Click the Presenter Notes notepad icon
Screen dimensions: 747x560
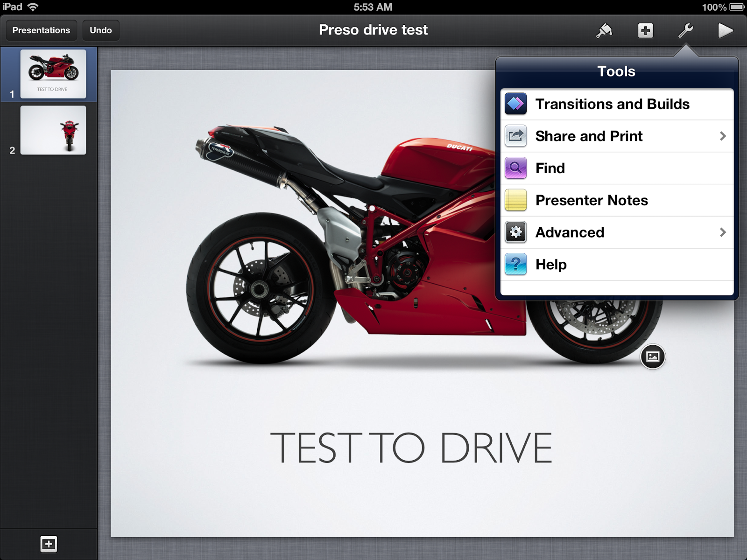(516, 200)
